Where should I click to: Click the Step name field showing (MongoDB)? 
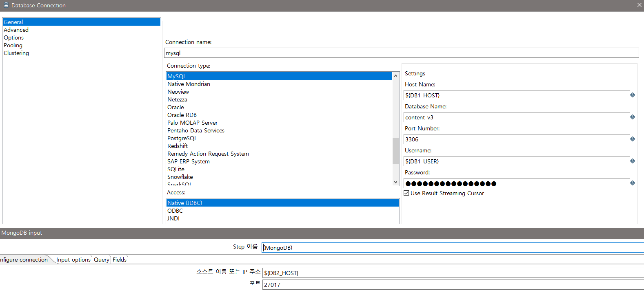(453, 248)
